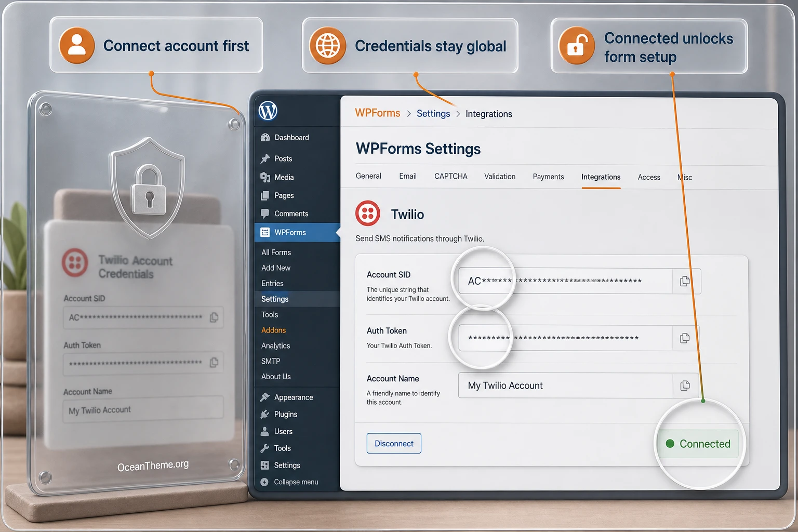Open the orange Addons submenu item
798x532 pixels.
[273, 330]
